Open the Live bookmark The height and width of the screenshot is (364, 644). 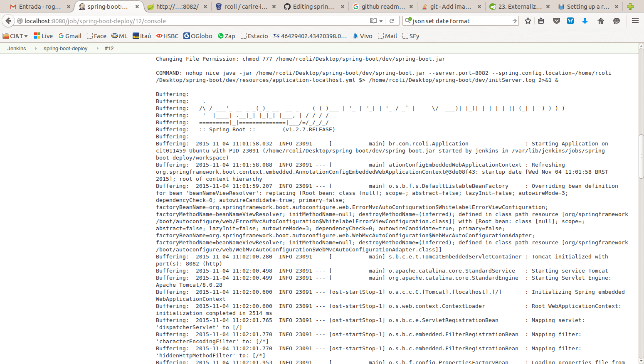click(43, 36)
